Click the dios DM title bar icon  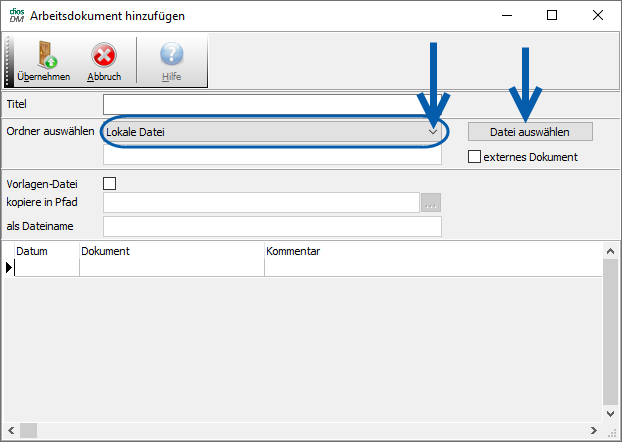point(15,16)
